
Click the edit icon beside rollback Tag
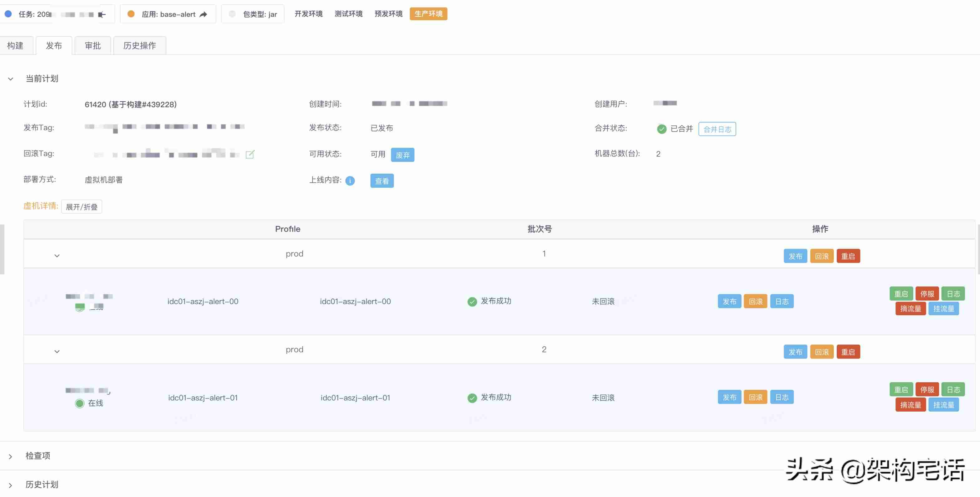point(250,154)
